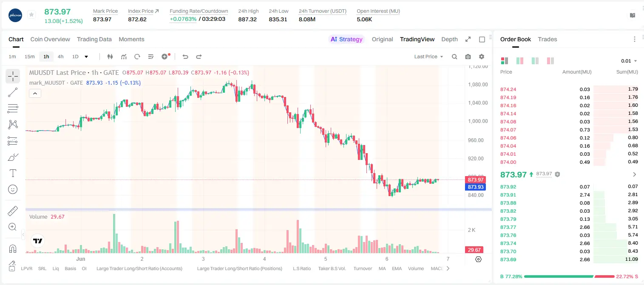Undo the last chart action
The image size is (644, 285).
tap(185, 57)
